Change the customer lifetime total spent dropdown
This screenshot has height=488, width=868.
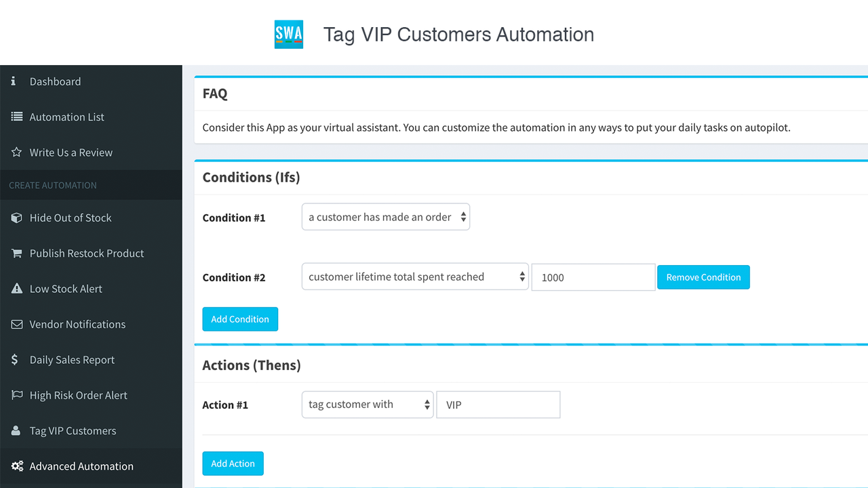tap(414, 277)
